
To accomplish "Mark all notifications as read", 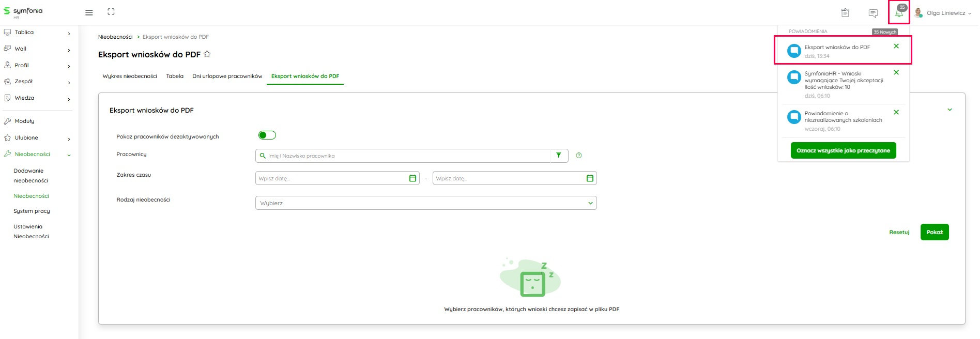I will click(843, 151).
